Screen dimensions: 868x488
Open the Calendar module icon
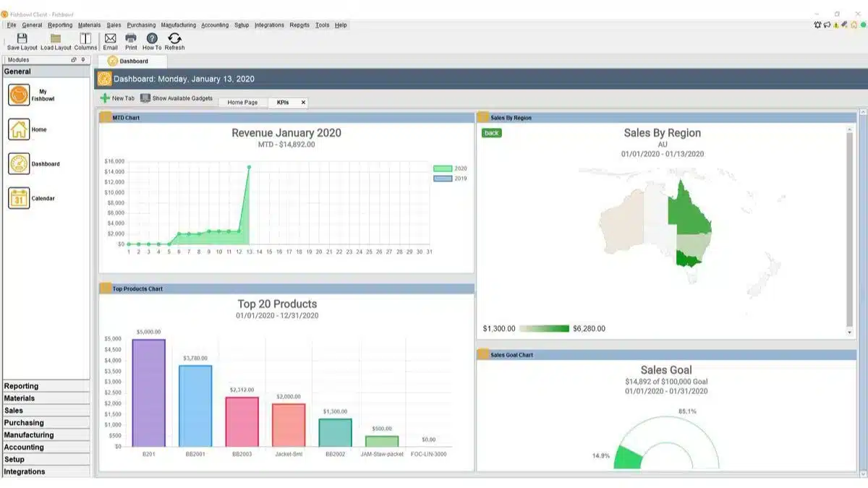tap(19, 198)
